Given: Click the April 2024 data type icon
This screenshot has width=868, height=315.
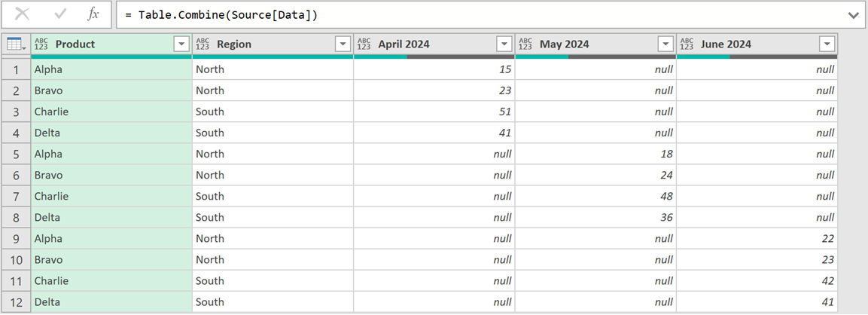Looking at the screenshot, I should tap(364, 44).
